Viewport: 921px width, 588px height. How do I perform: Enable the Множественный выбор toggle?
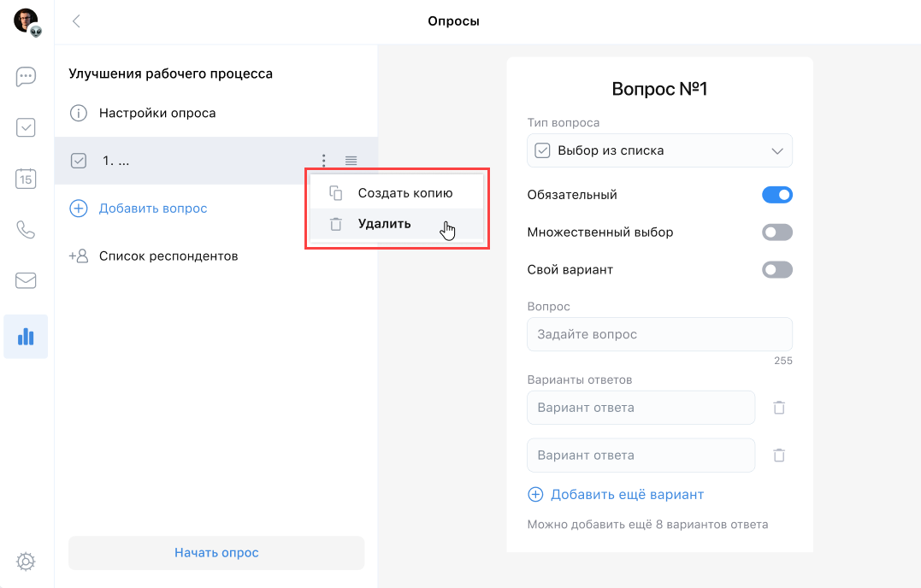pos(777,232)
